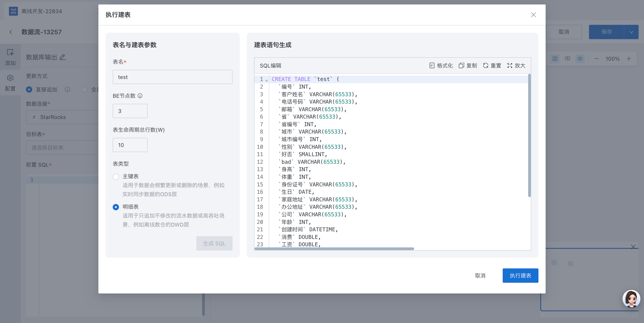Click the back arrow beside 数据流-13257
The width and height of the screenshot is (644, 323).
[x=11, y=32]
